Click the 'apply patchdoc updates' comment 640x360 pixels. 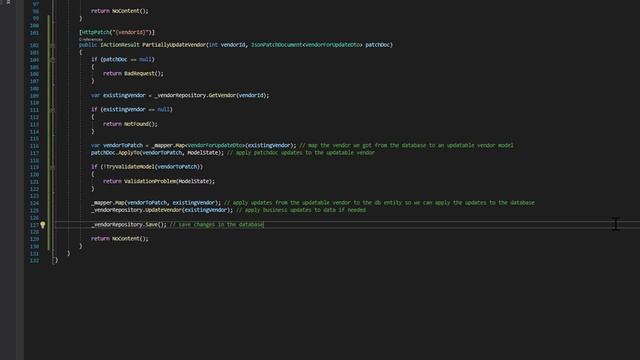(300, 153)
